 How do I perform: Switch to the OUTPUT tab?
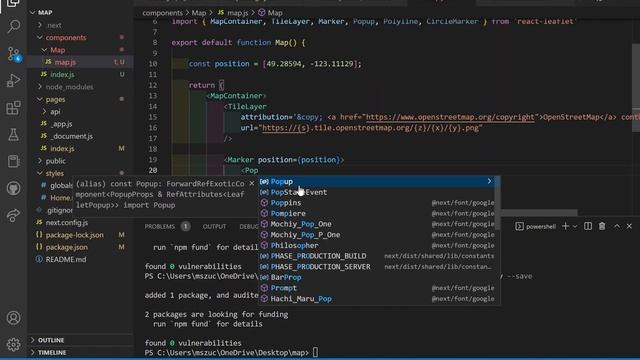pos(214,227)
